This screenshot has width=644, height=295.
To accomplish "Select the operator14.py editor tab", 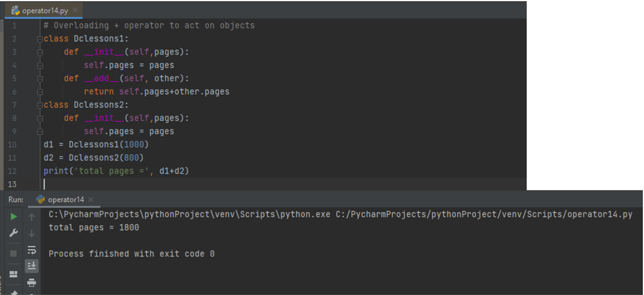I will [44, 11].
